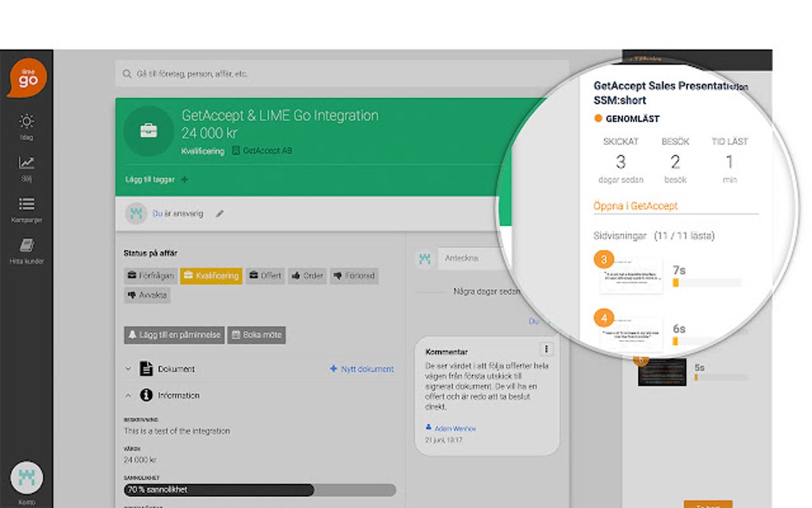Click the Dokument file icon
Image resolution: width=812 pixels, height=508 pixels.
[x=146, y=369]
